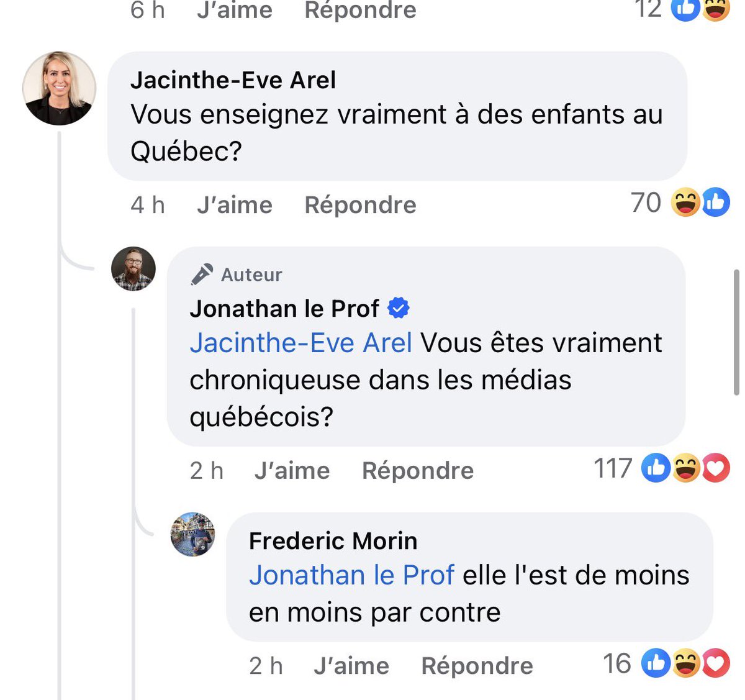Open the Jonathan le Prof mention link

coord(351,575)
